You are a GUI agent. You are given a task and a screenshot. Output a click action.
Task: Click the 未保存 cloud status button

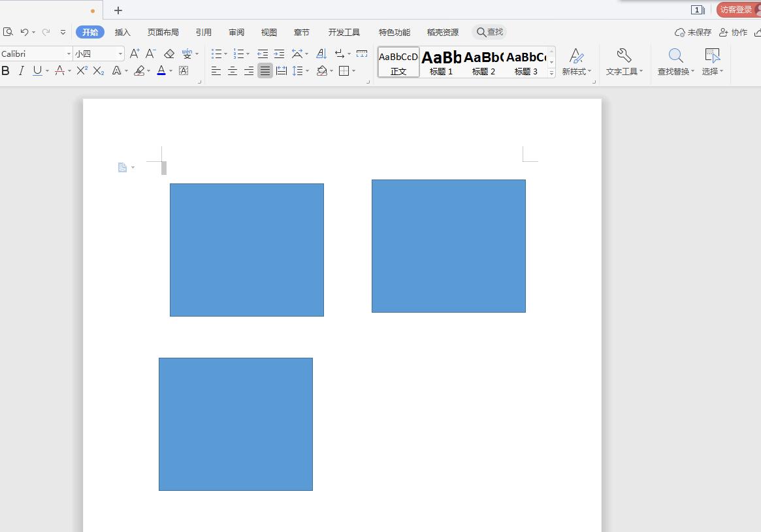coord(693,32)
